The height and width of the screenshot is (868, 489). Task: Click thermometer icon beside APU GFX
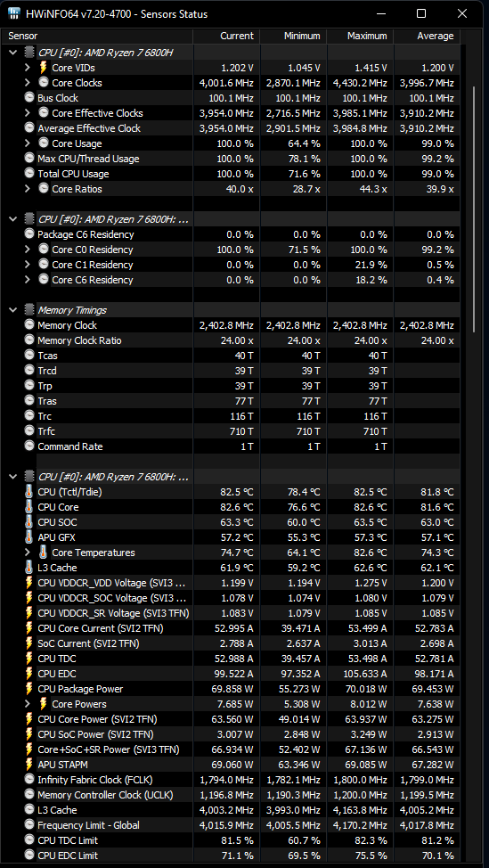(x=29, y=537)
